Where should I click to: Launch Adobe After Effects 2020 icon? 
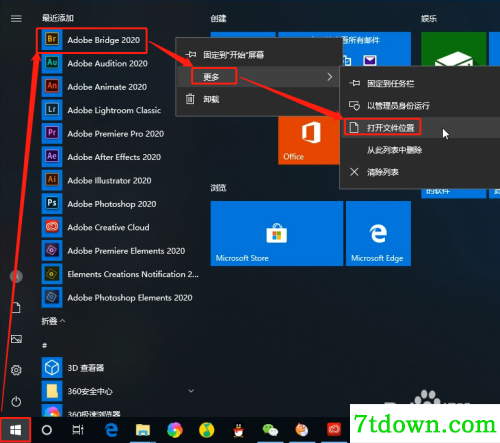point(52,157)
